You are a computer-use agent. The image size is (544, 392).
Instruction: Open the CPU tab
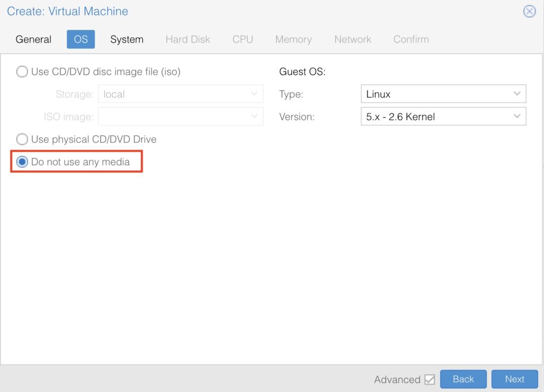(242, 39)
